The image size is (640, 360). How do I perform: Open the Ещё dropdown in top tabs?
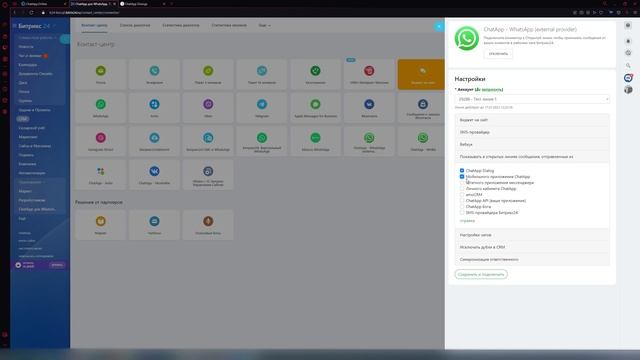264,25
